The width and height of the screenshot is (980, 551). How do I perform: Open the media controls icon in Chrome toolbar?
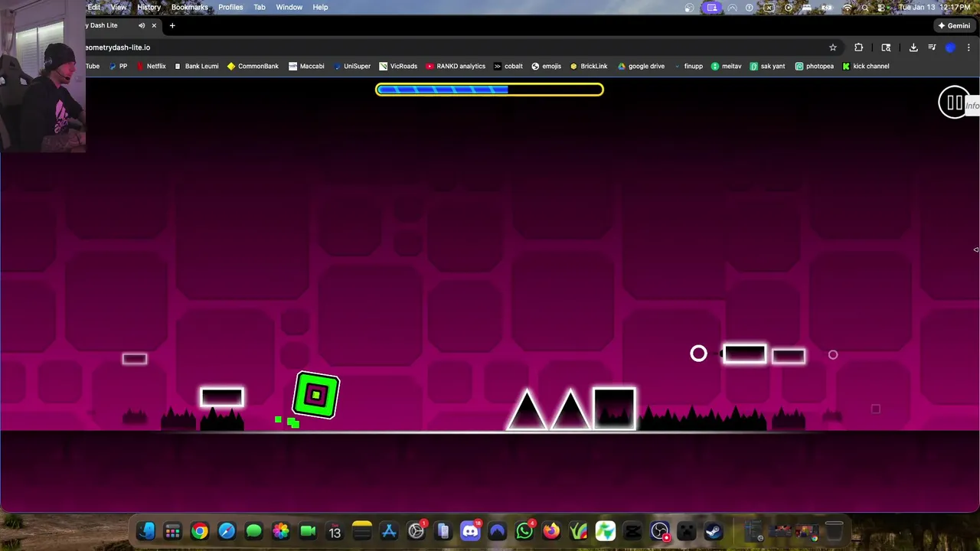[x=932, y=47]
